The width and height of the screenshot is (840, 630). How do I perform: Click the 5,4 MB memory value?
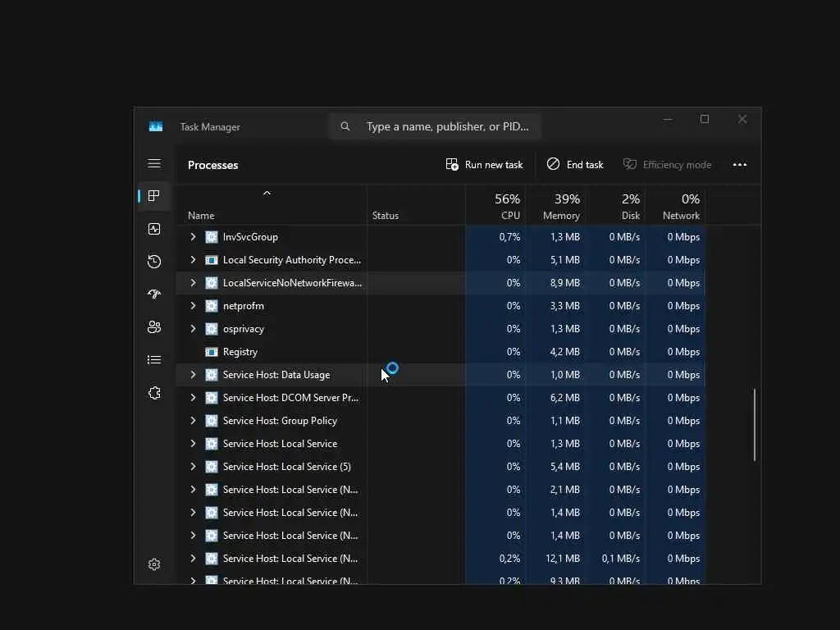point(564,467)
